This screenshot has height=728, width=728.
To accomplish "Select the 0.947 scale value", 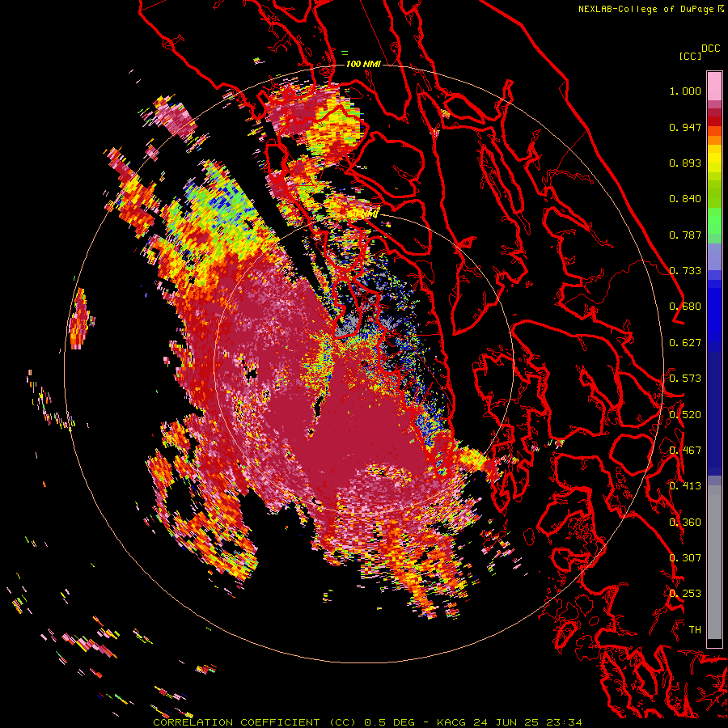I will click(685, 127).
